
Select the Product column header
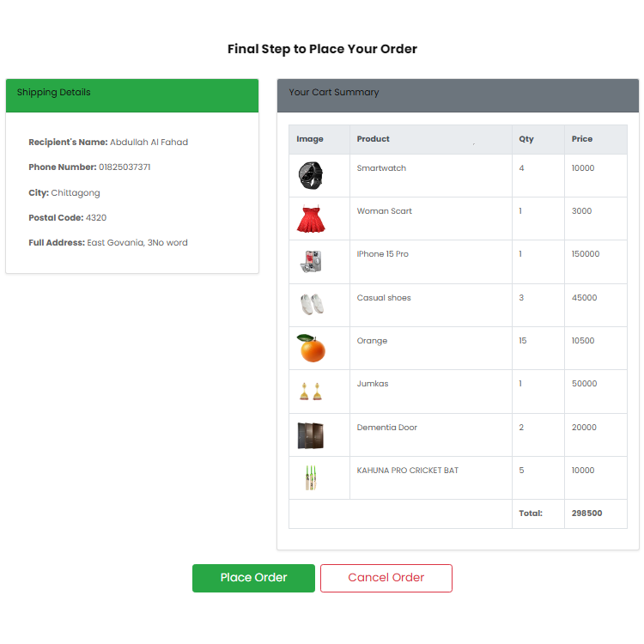(x=373, y=139)
